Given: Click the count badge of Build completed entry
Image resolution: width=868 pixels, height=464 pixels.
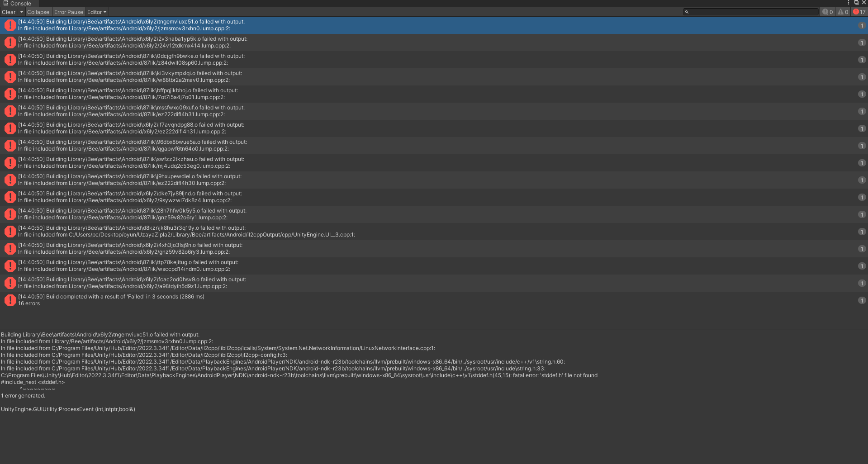Looking at the screenshot, I should pyautogui.click(x=862, y=300).
